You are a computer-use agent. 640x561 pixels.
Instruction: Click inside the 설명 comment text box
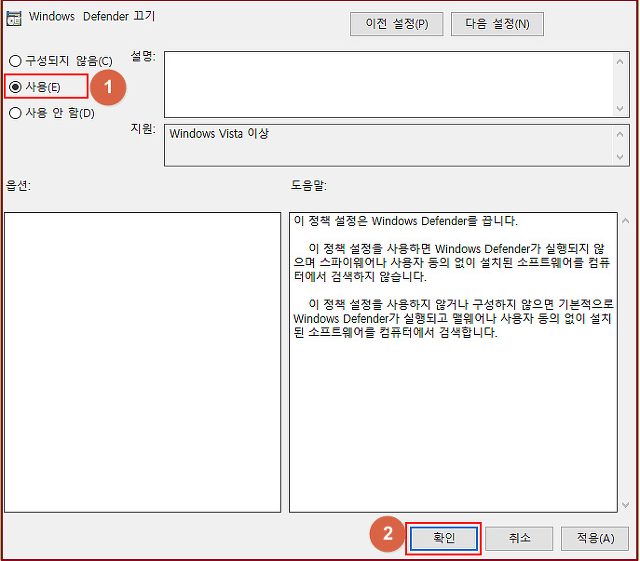click(388, 85)
